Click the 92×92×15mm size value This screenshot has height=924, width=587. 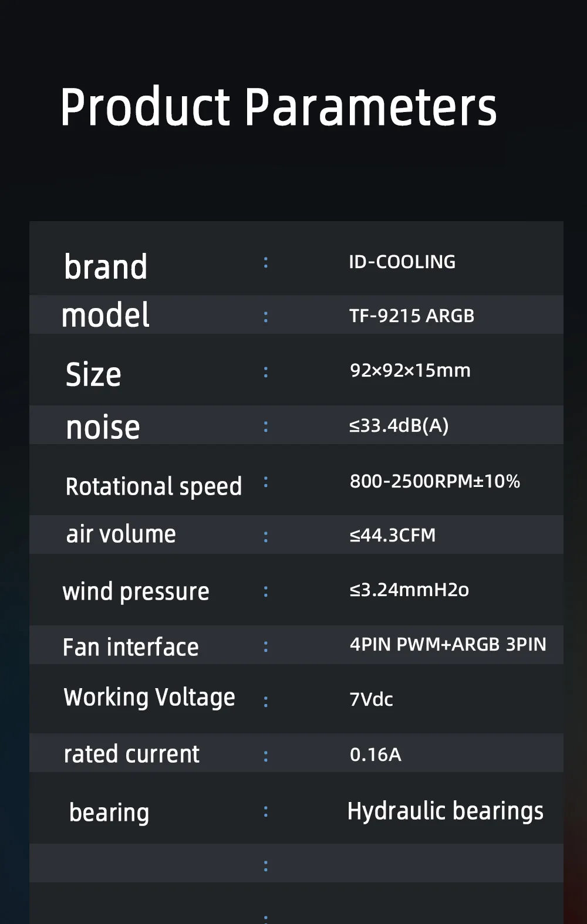(410, 370)
